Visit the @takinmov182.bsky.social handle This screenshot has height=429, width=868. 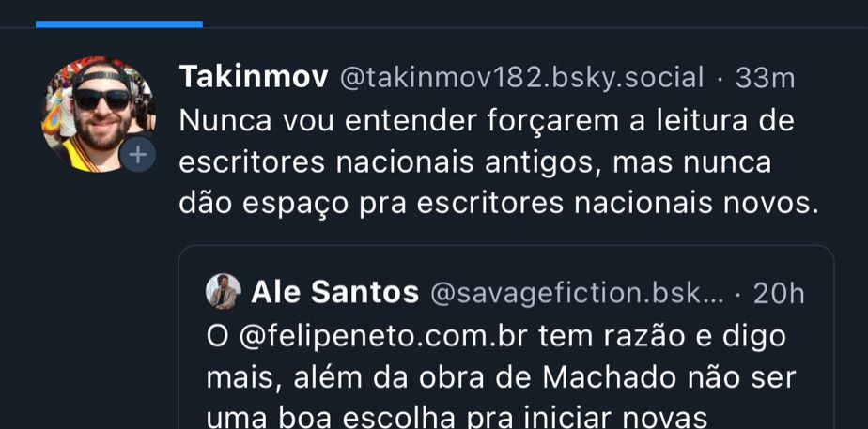point(521,78)
